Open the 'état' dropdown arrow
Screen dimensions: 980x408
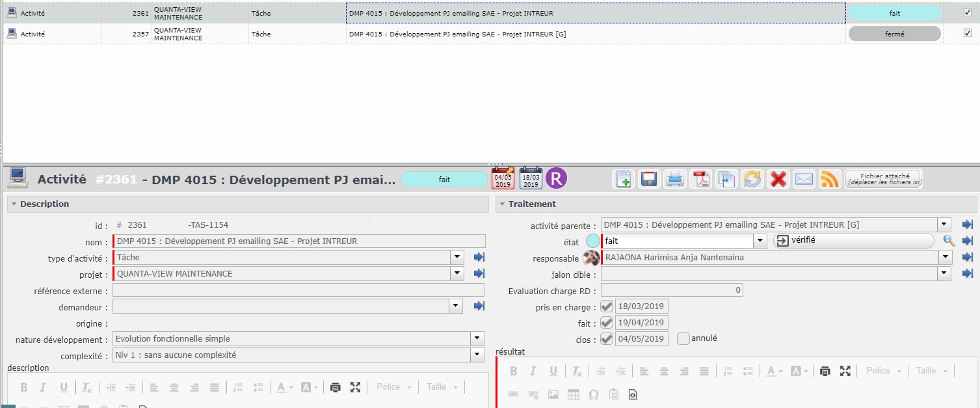(x=760, y=241)
